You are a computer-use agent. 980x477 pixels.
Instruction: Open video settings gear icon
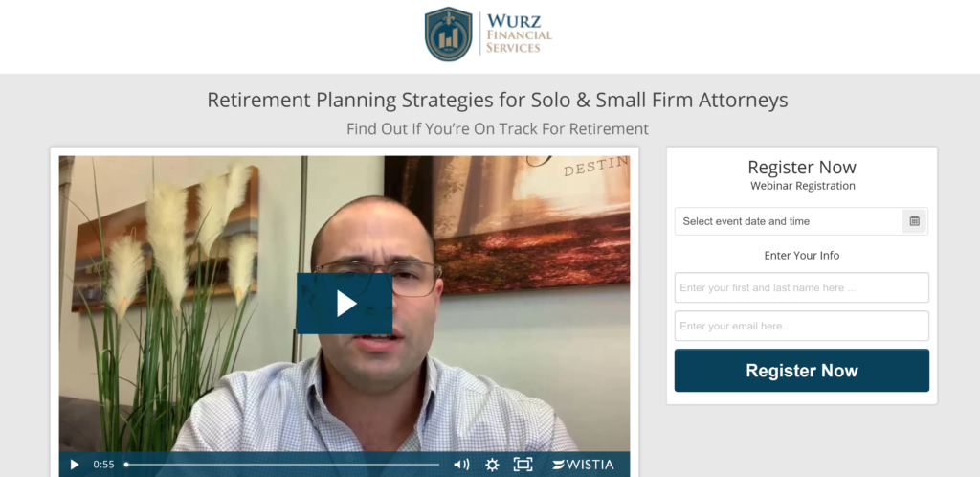tap(493, 465)
